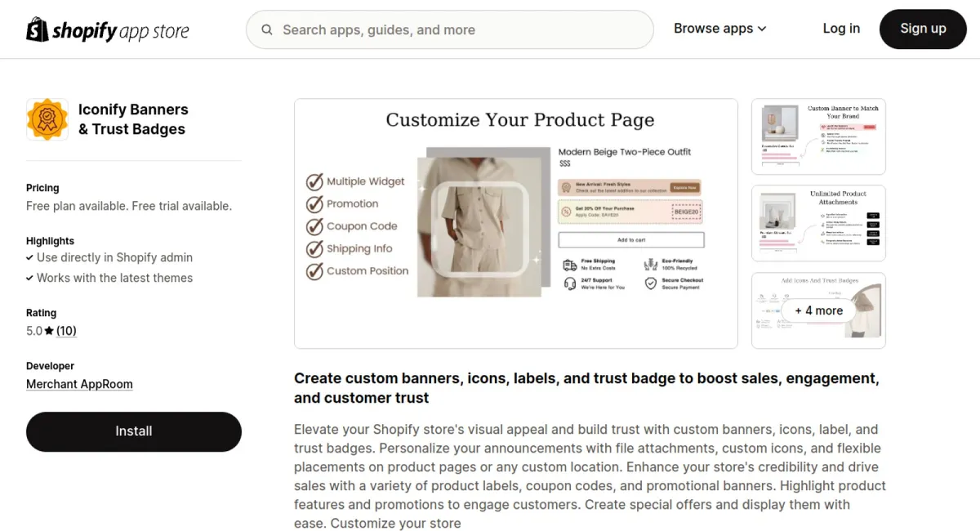980x531 pixels.
Task: Install the Iconify Banners app
Action: point(134,431)
